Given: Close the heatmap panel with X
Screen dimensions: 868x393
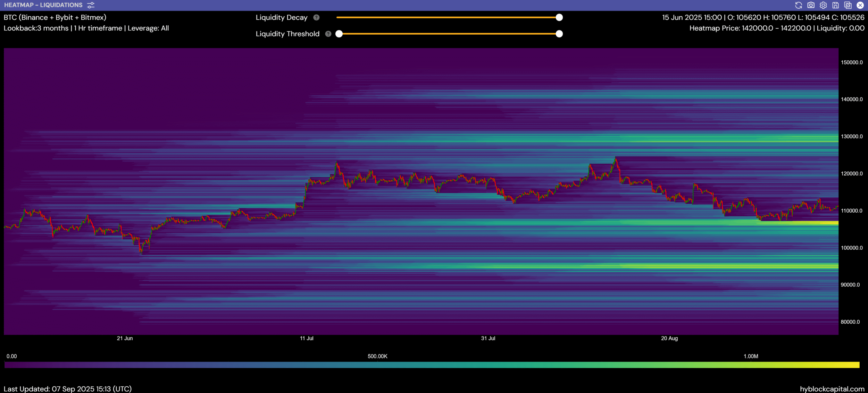Looking at the screenshot, I should pos(860,5).
